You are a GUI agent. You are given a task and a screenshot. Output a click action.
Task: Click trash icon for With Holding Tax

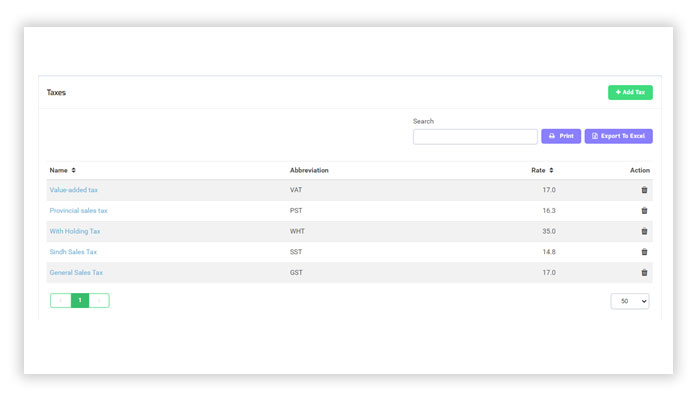point(644,231)
